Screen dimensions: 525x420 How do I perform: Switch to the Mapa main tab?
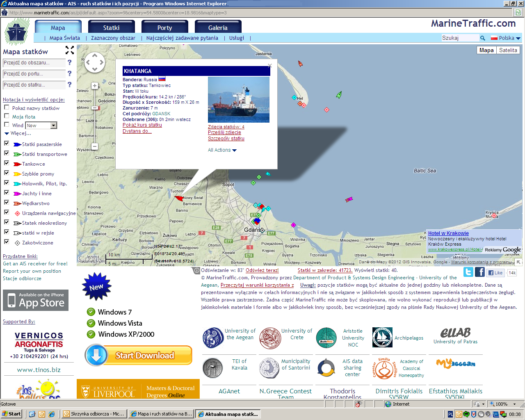(x=58, y=27)
